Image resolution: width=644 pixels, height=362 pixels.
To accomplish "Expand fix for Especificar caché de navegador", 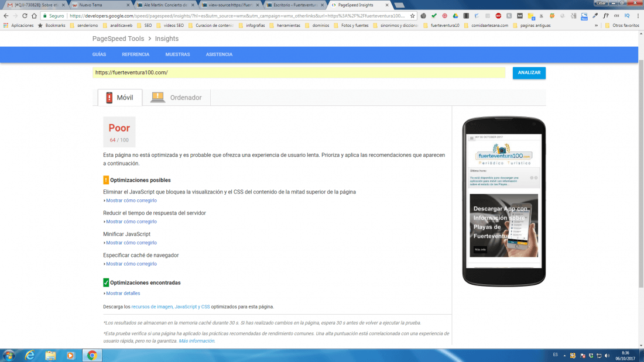I will 131,264.
